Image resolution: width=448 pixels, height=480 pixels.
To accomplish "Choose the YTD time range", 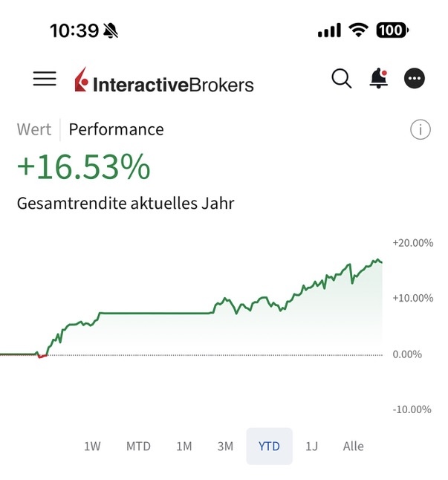I will point(269,446).
